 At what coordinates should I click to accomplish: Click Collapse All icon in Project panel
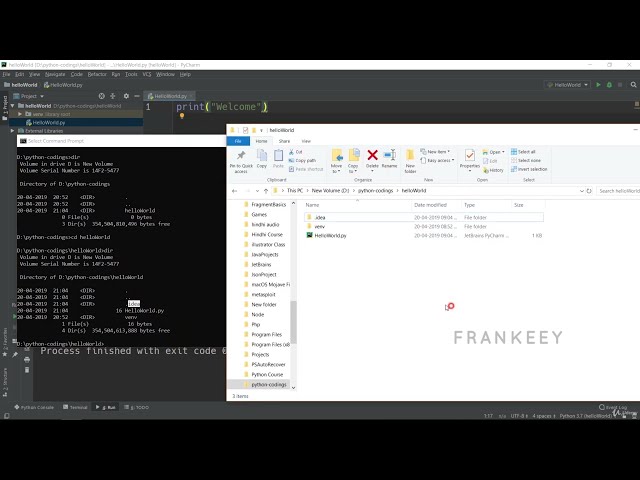113,96
